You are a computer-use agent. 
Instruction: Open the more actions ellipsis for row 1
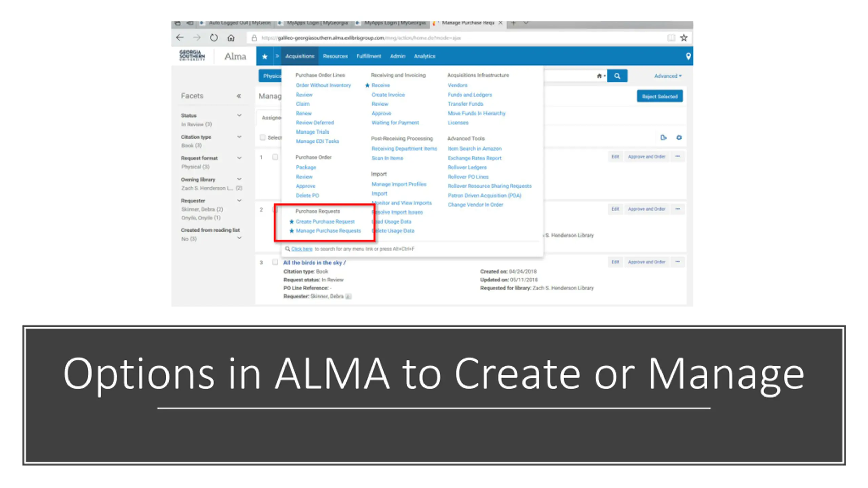pyautogui.click(x=677, y=156)
